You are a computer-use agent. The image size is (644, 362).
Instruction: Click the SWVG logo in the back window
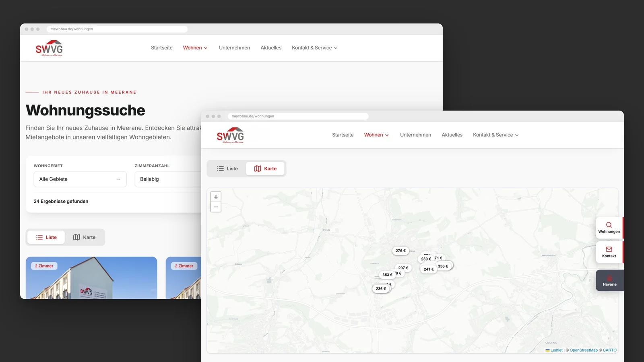[x=49, y=48]
